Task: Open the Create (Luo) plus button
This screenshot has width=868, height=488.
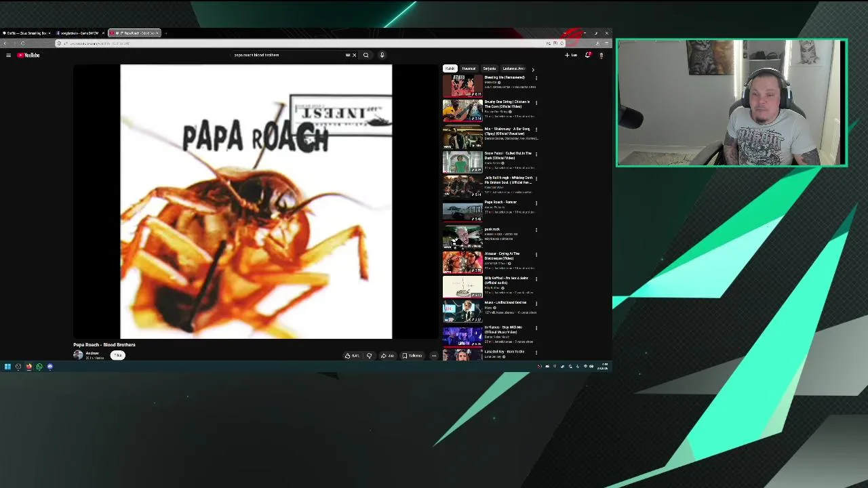Action: click(570, 55)
